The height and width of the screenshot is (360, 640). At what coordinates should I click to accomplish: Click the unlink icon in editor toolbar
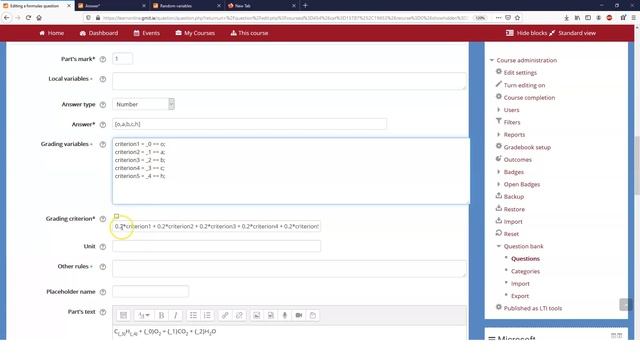(x=239, y=316)
